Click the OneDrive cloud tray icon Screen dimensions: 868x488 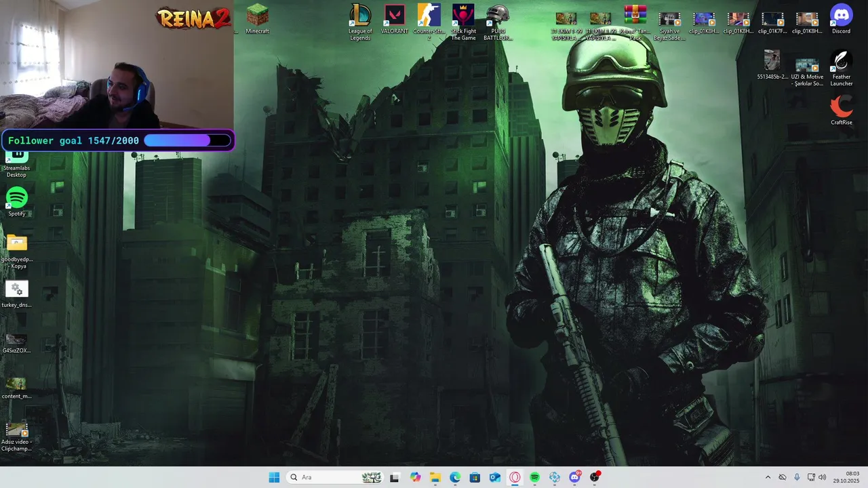point(783,477)
